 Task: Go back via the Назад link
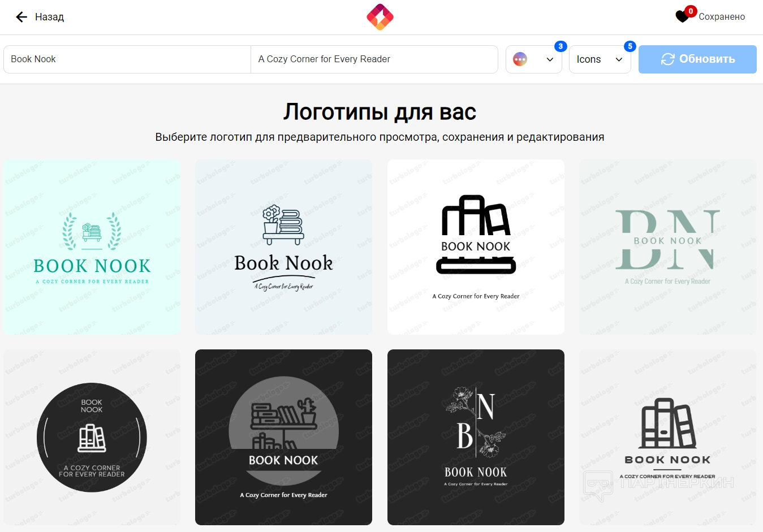(x=49, y=17)
